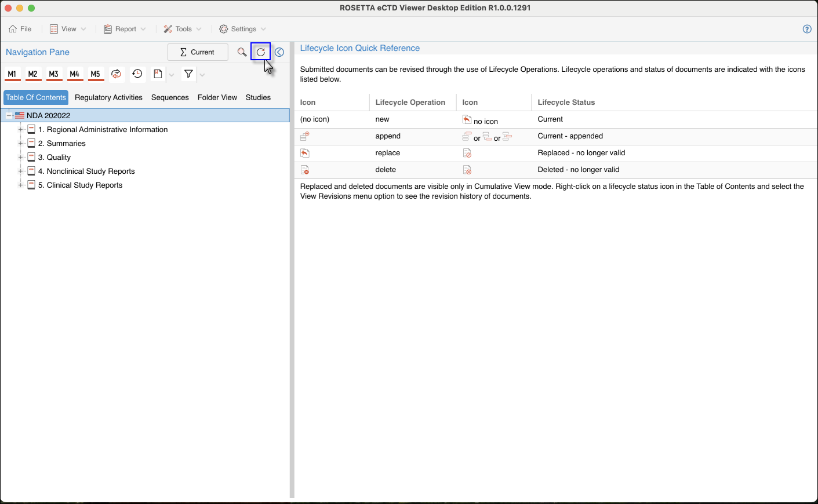Open help via question mark icon
This screenshot has height=504, width=818.
point(807,29)
